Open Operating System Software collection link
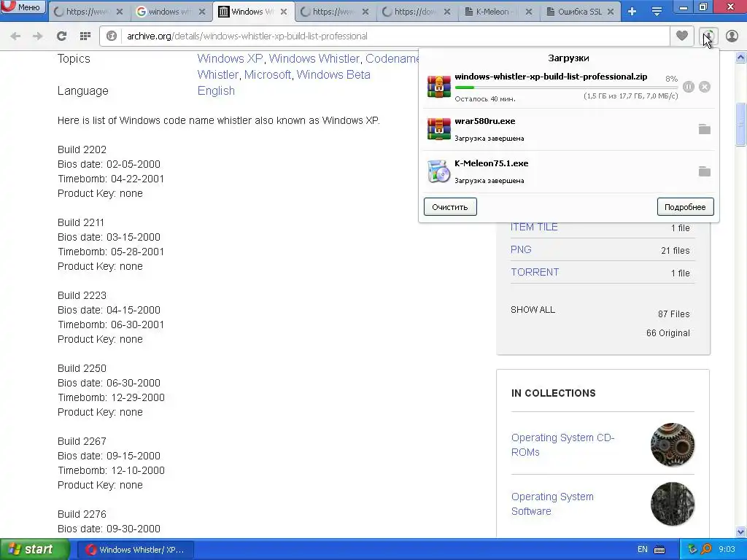 click(552, 504)
